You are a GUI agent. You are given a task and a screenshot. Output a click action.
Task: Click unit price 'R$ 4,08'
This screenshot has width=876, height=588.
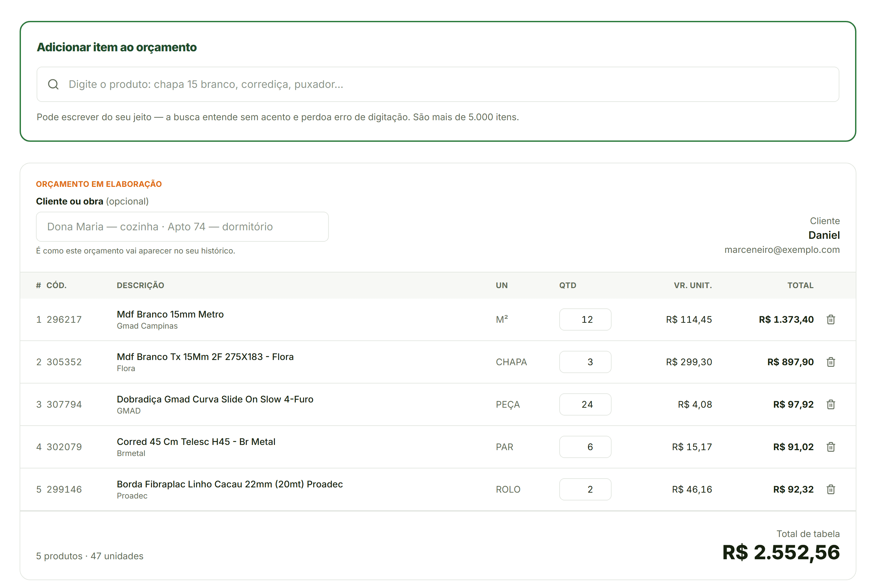694,404
